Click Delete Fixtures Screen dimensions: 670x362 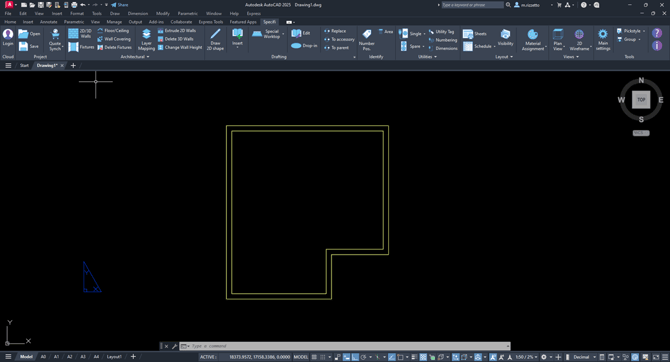(x=115, y=47)
